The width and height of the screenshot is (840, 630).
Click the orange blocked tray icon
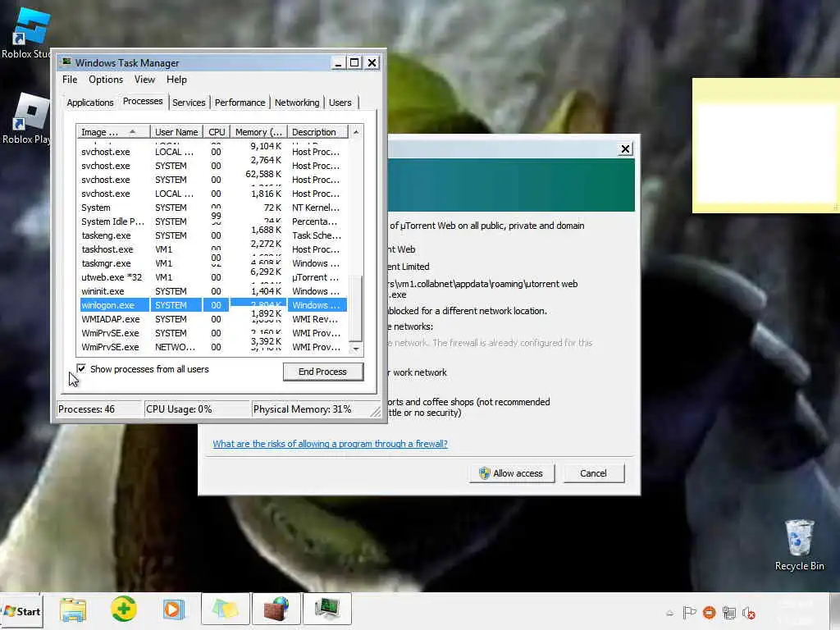(x=710, y=612)
